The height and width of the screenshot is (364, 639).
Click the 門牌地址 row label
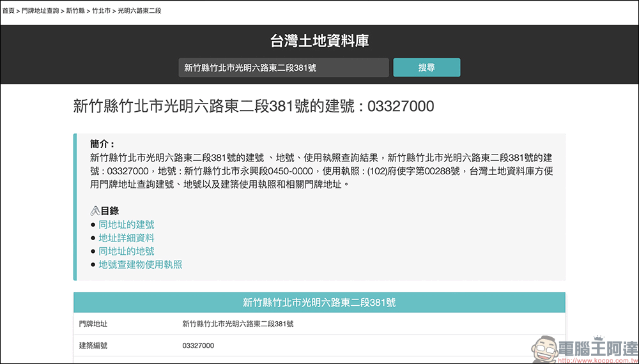93,324
